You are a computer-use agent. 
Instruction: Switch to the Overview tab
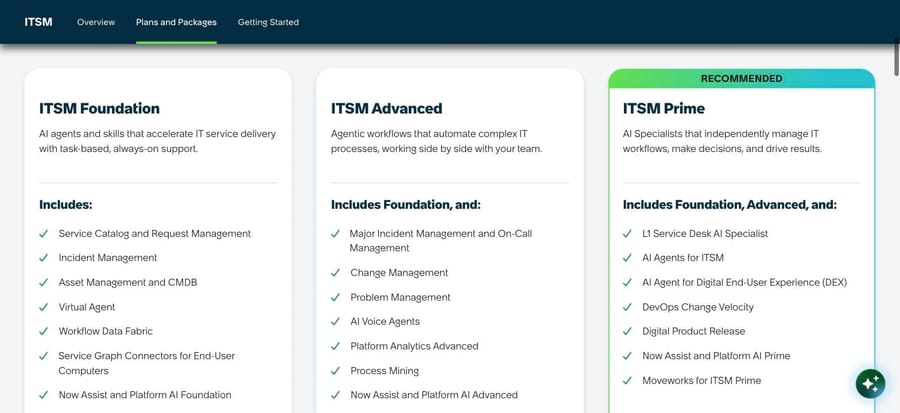click(x=96, y=22)
